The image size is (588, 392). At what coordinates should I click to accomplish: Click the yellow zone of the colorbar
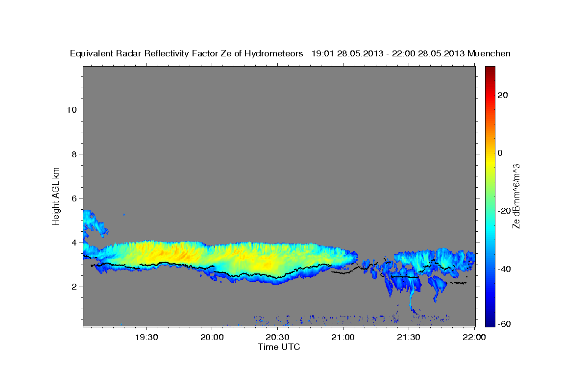[490, 162]
